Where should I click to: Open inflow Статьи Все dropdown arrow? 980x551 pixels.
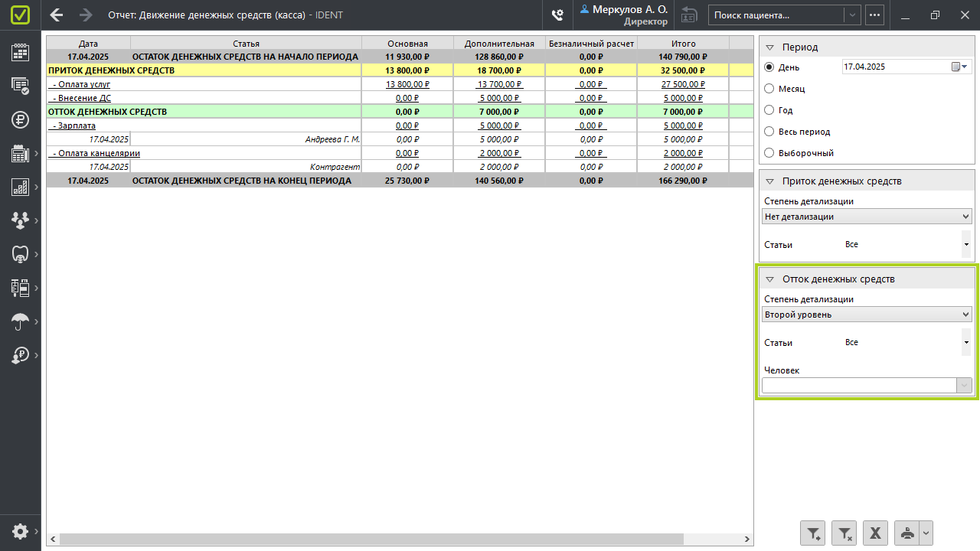pyautogui.click(x=966, y=245)
